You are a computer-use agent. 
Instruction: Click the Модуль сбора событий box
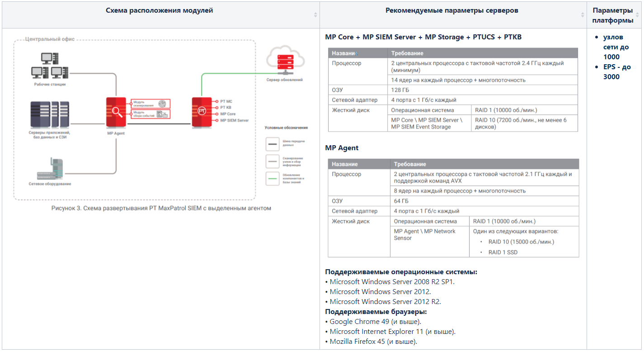tap(151, 114)
